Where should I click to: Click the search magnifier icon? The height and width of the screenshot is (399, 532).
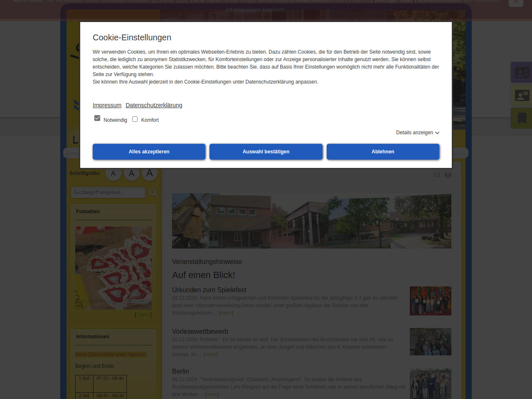(x=153, y=192)
